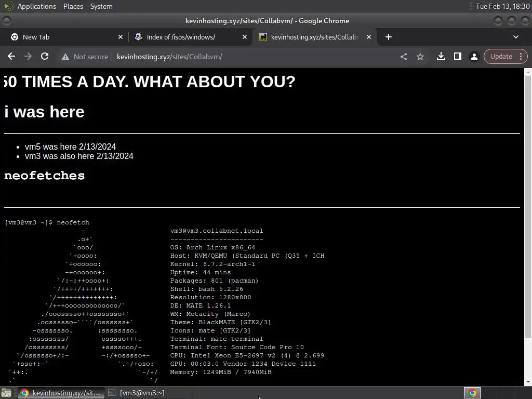Open a new tab with plus button
This screenshot has width=532, height=399.
(x=389, y=37)
